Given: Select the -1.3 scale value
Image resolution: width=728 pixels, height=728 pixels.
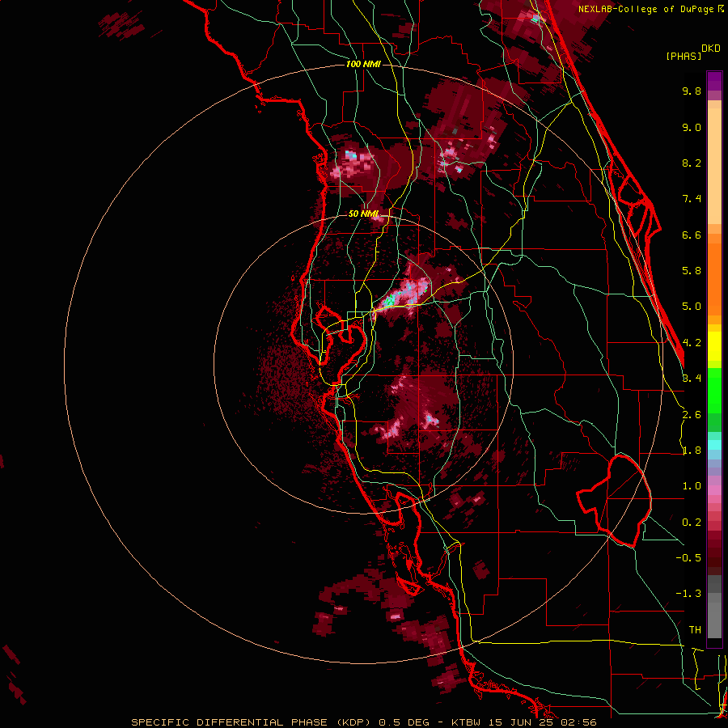Looking at the screenshot, I should [688, 594].
